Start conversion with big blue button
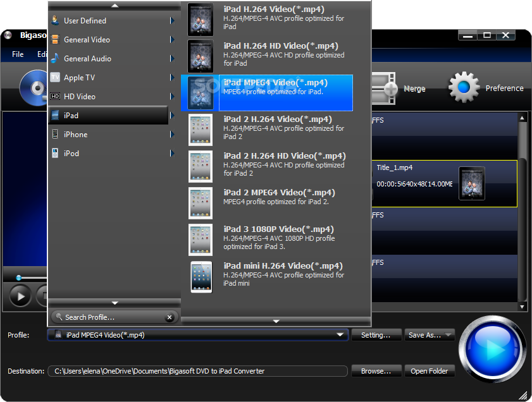Viewport: 532px width, 402px height. [x=492, y=349]
